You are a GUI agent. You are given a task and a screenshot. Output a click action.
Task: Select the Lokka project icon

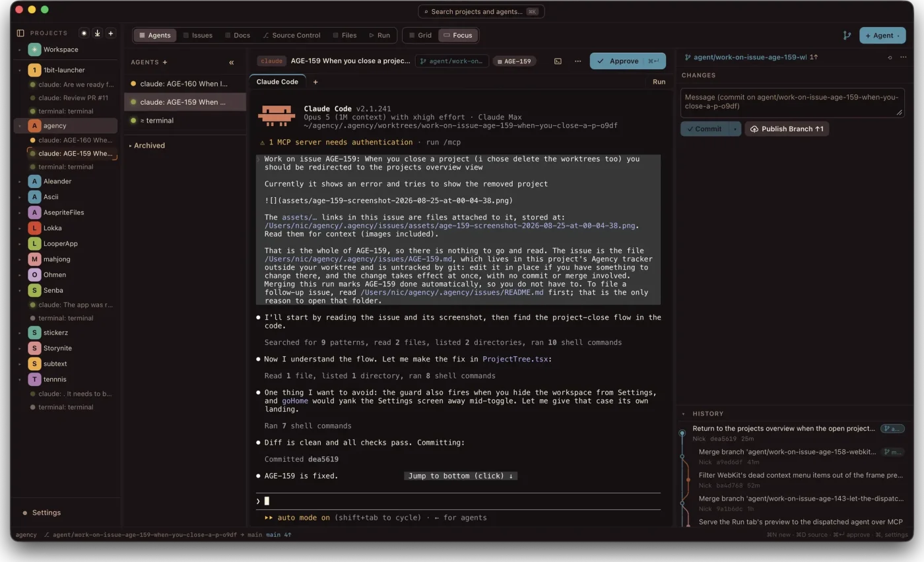(34, 228)
